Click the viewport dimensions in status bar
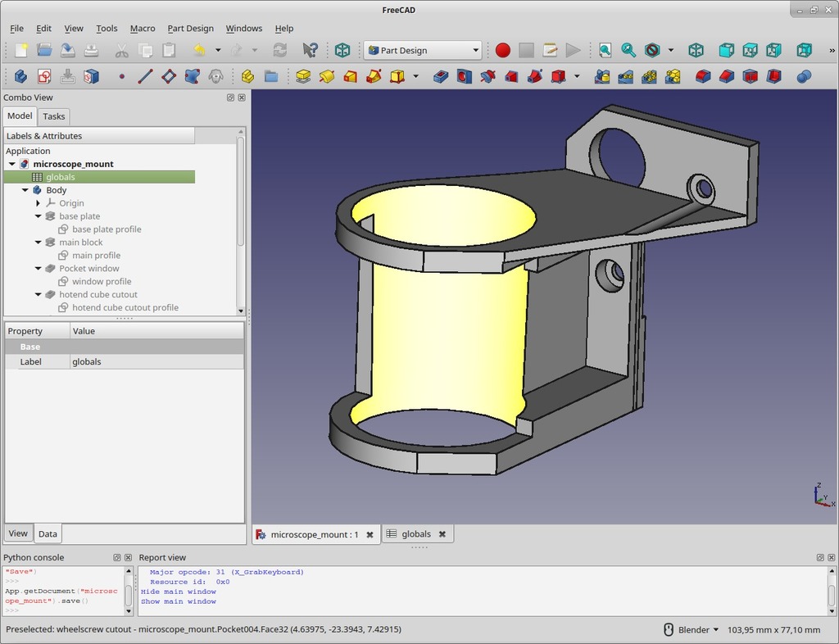The width and height of the screenshot is (839, 644). click(x=773, y=629)
